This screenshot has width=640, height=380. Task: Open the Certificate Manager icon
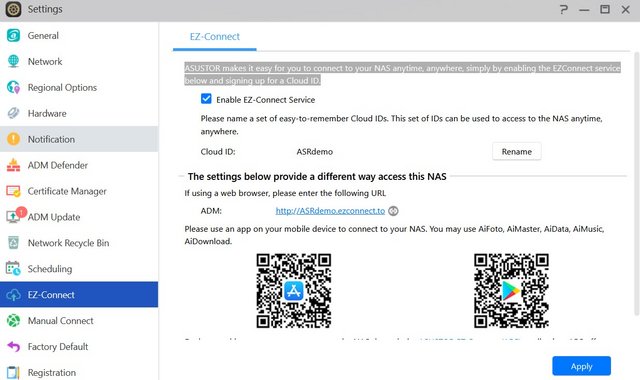(13, 191)
